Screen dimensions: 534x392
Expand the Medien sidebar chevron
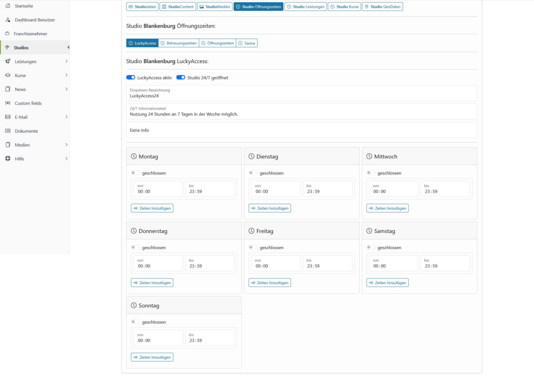66,145
